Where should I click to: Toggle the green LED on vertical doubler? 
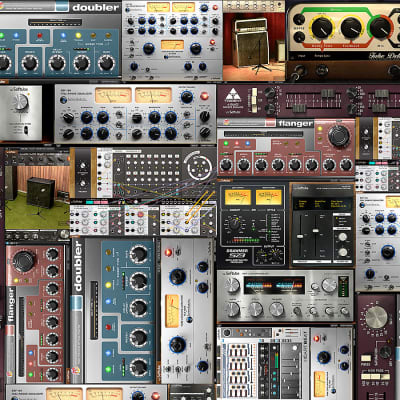108,369
